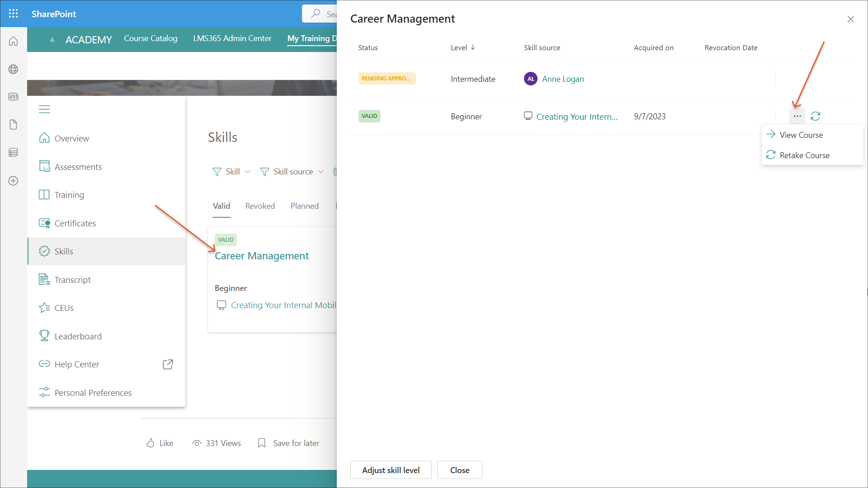Select View Course from context menu
The image size is (868, 488).
(x=801, y=135)
